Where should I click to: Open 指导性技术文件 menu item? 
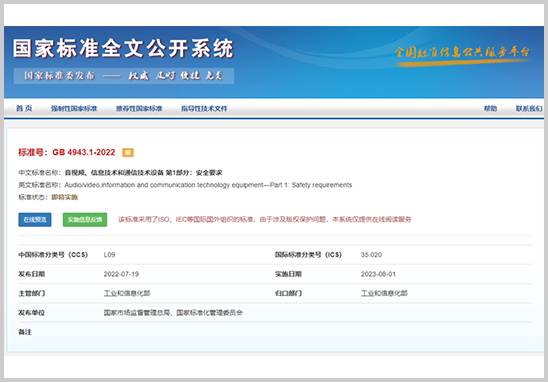204,109
